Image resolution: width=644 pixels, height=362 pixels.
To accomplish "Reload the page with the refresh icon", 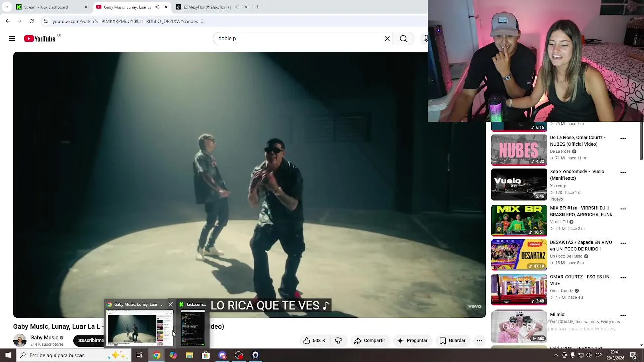I will point(31,21).
